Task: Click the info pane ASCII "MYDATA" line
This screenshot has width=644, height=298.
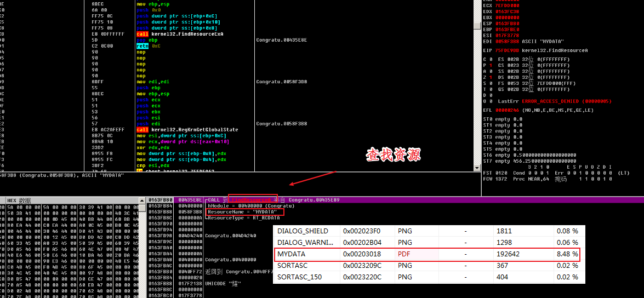Action: tap(62, 175)
